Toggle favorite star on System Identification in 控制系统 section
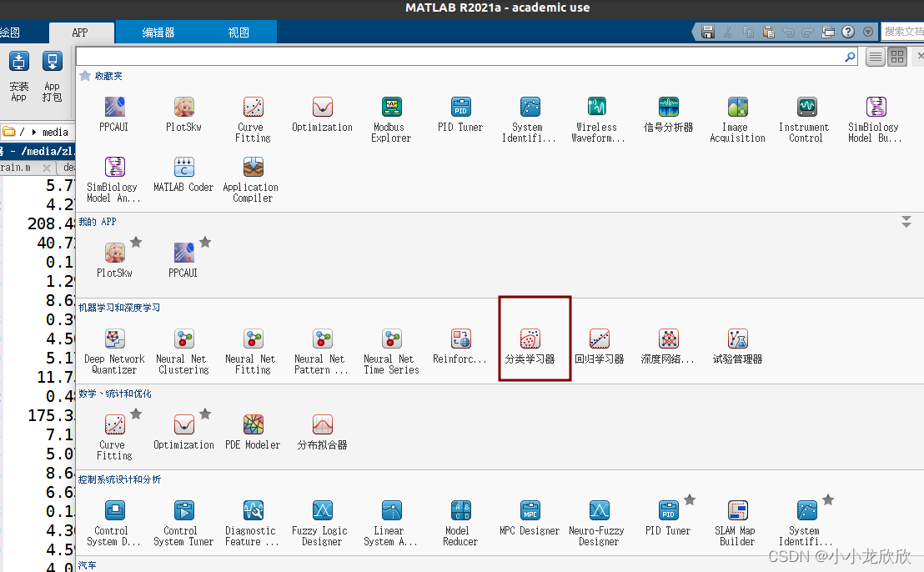Image resolution: width=924 pixels, height=572 pixels. [828, 500]
